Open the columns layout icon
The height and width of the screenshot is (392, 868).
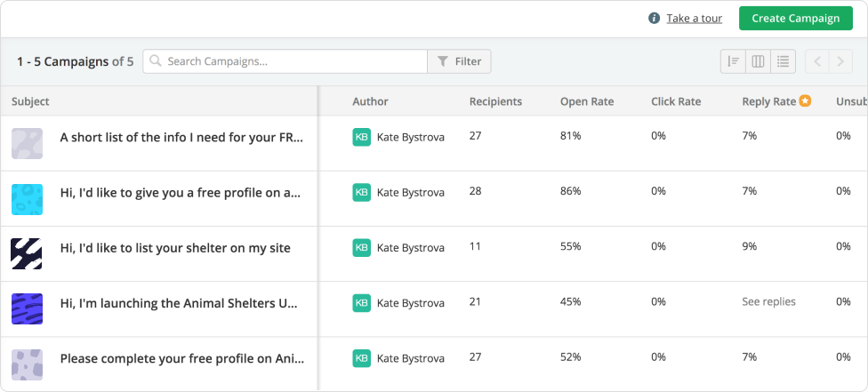point(758,61)
